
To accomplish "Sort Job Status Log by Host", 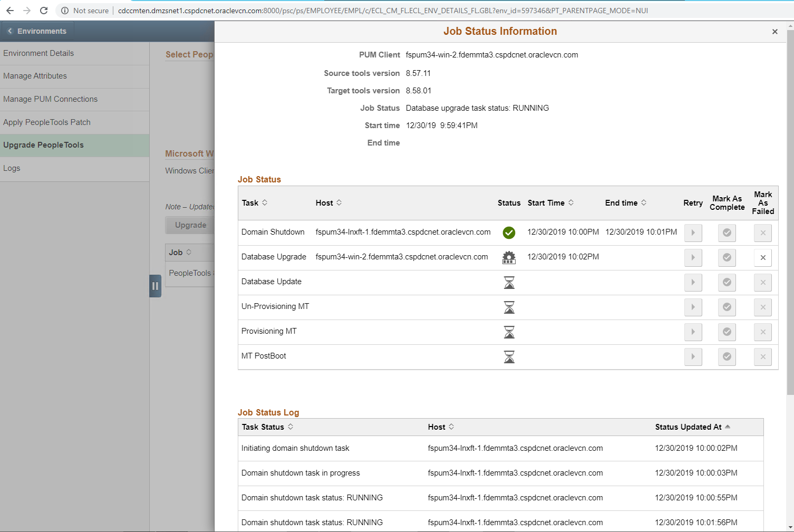I will click(x=441, y=427).
